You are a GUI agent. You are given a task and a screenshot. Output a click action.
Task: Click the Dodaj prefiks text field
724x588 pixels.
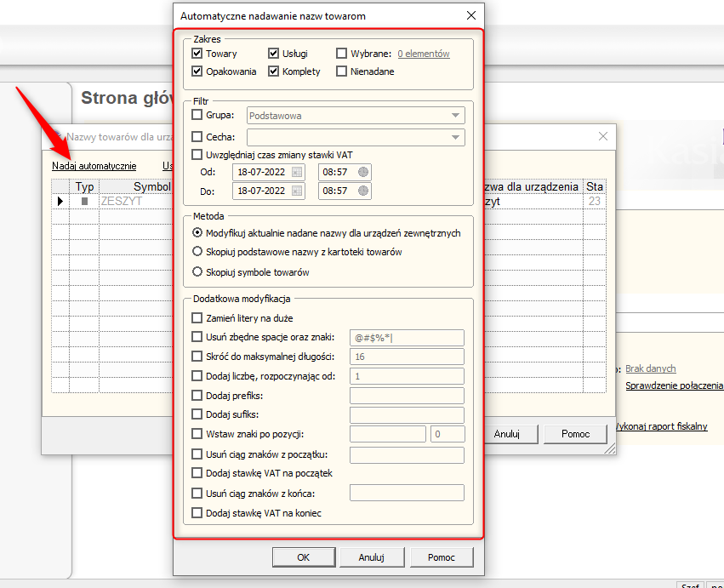(x=407, y=396)
